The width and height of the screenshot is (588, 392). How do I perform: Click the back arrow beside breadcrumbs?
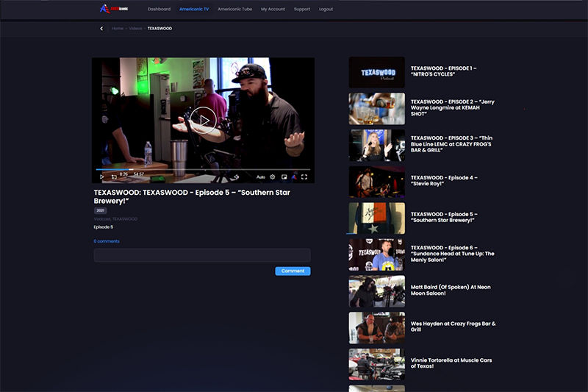(101, 29)
